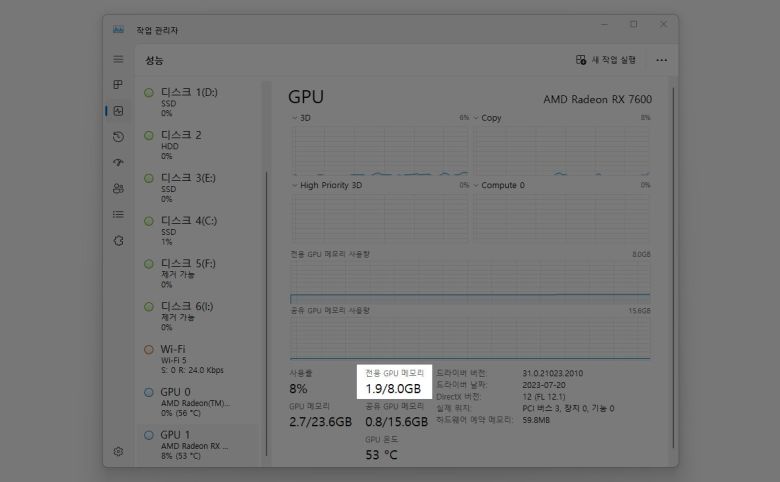780x482 pixels.
Task: Click driver date 2023-07-20
Action: click(x=544, y=385)
